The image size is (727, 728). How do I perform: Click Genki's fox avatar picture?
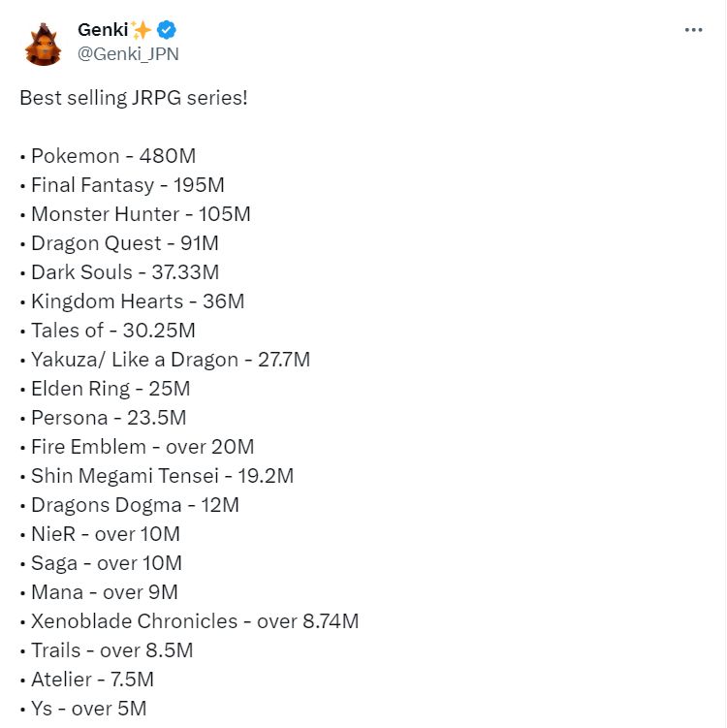tap(44, 45)
